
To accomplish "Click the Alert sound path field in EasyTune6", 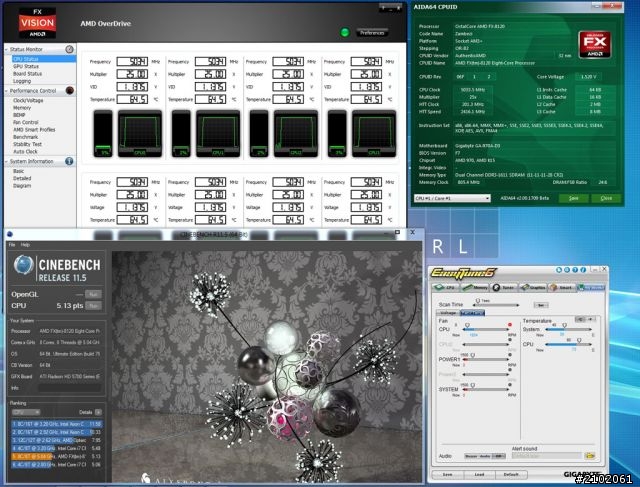I will point(547,456).
